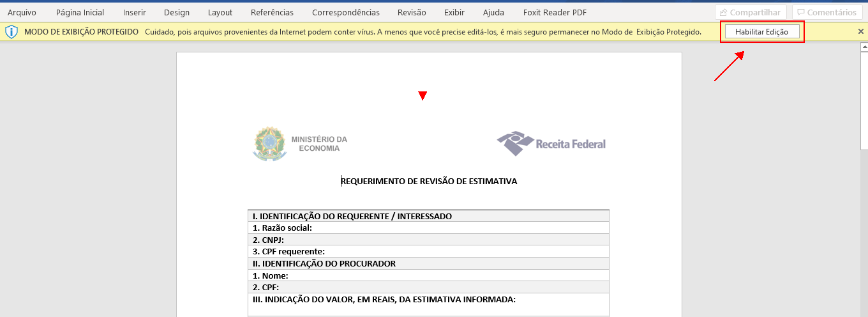Open the Arquivo menu
This screenshot has height=317, width=868.
click(x=22, y=12)
